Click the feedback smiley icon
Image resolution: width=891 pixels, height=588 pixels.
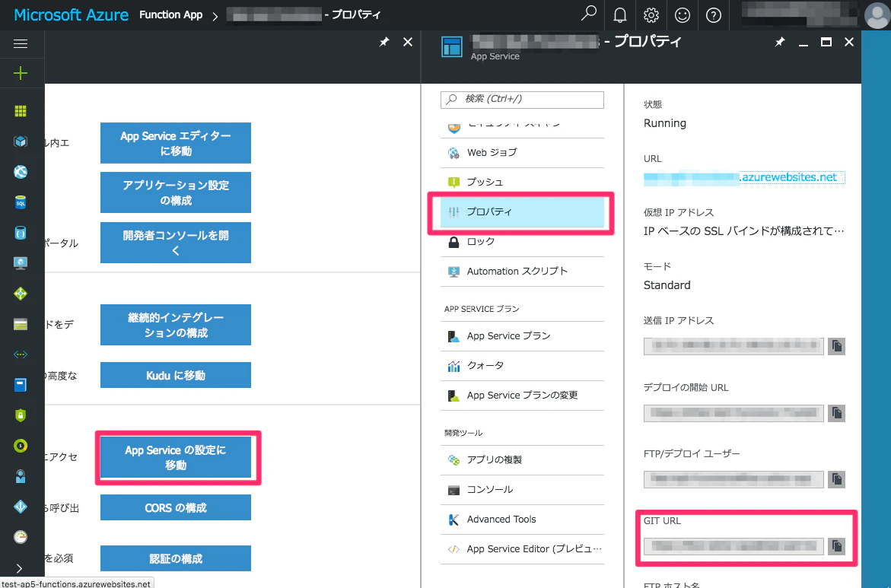[x=683, y=14]
